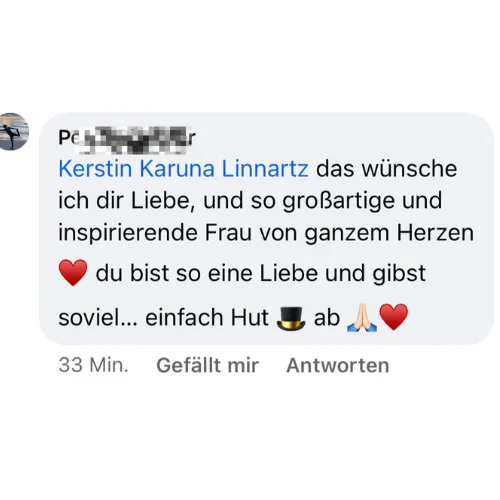Click the final red heart emoji
This screenshot has width=500, height=500.
point(394,317)
